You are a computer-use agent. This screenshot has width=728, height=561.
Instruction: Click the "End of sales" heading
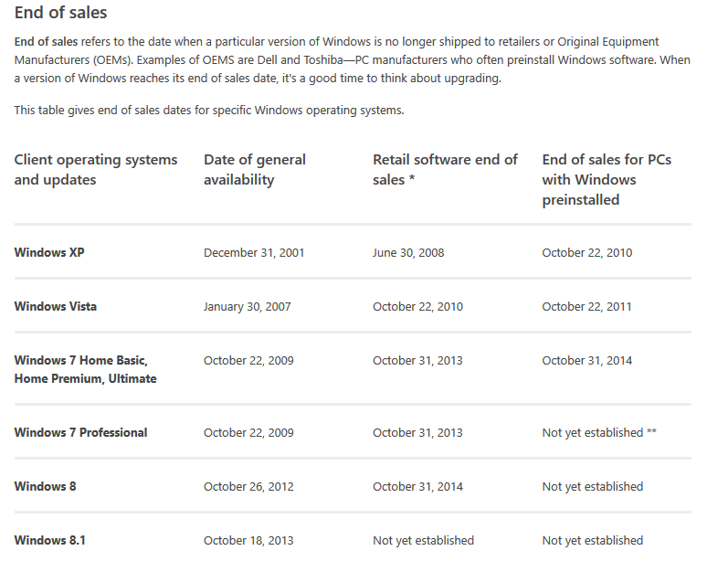(61, 13)
